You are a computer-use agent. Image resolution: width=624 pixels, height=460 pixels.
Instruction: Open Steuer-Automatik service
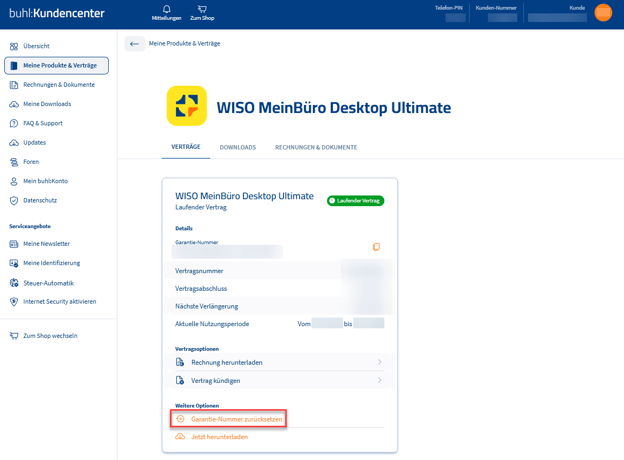pos(48,283)
